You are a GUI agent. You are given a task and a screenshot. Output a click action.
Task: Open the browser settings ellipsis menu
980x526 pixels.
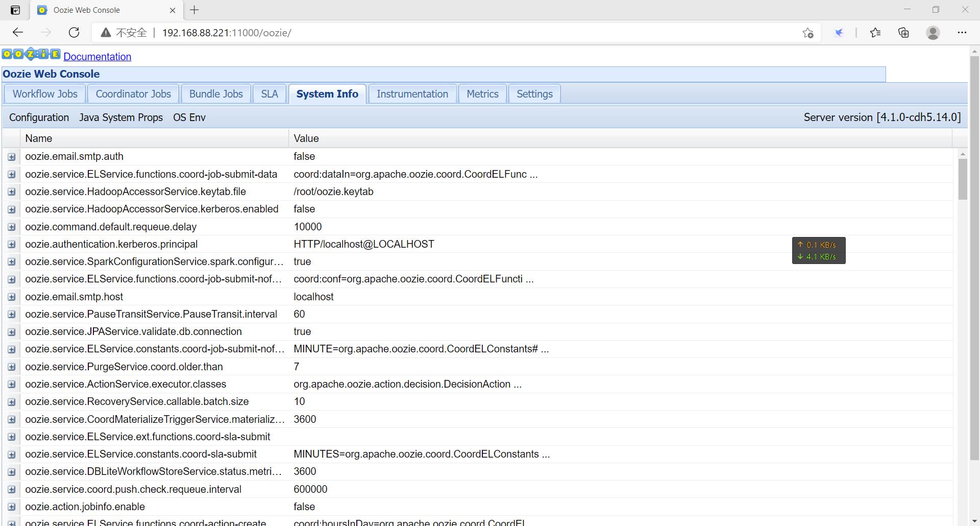coord(962,33)
